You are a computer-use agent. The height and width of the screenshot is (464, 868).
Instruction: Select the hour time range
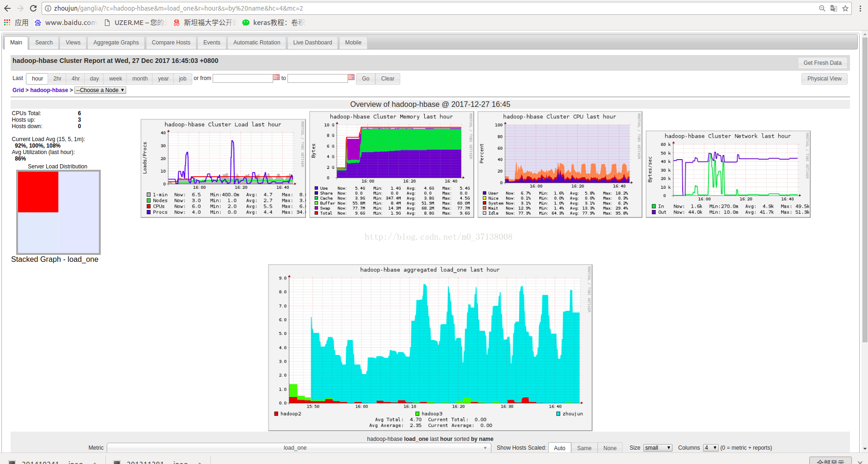click(x=37, y=79)
